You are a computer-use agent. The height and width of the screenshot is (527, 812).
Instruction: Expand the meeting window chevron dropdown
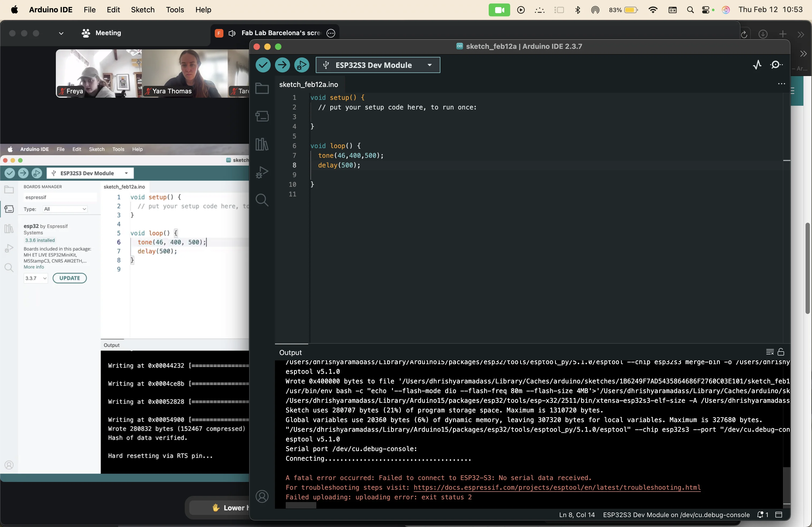point(61,33)
